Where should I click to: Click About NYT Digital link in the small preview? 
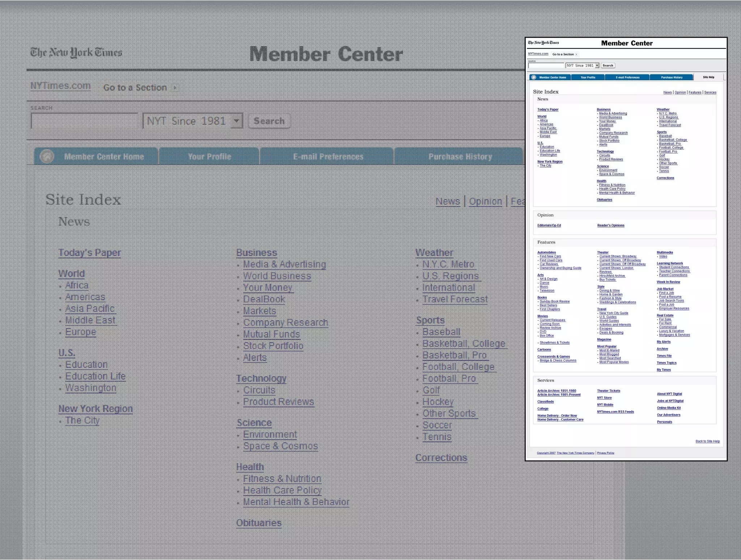point(669,394)
